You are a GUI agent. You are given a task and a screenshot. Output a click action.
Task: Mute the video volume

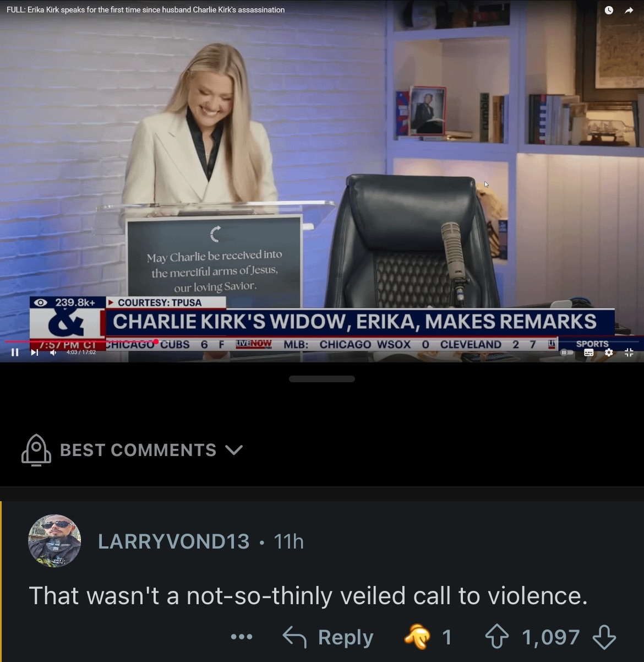click(53, 352)
